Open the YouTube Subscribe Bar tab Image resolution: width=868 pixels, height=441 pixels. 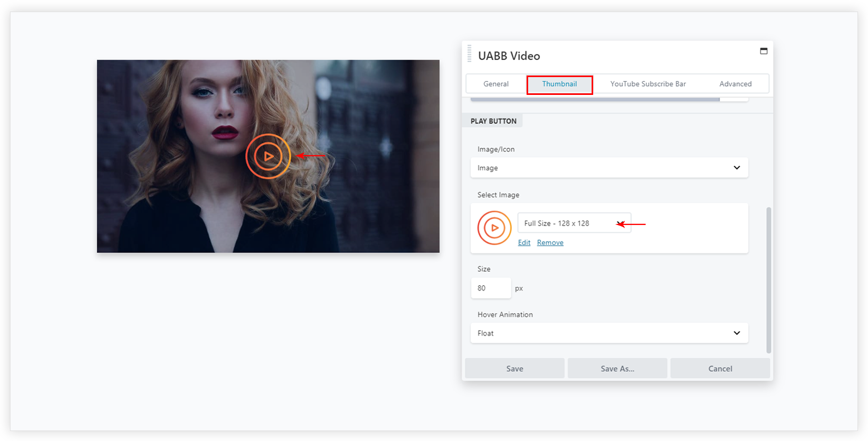[x=648, y=84]
